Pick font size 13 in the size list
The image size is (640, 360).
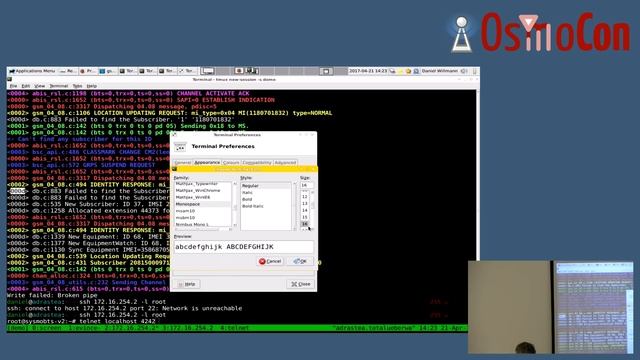[304, 203]
